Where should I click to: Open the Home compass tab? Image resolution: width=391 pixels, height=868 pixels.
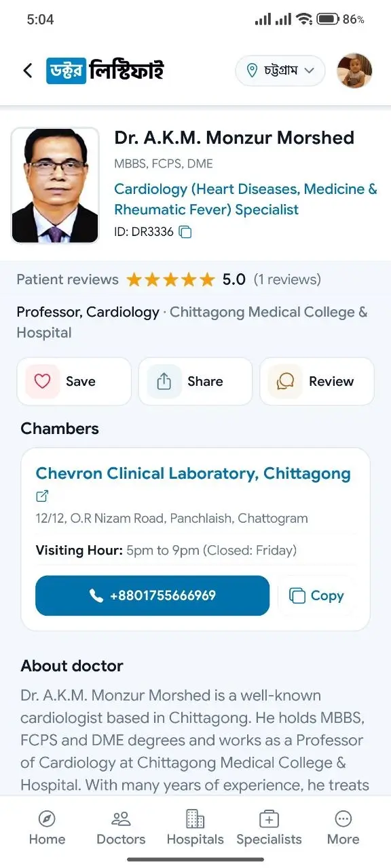pos(47,827)
